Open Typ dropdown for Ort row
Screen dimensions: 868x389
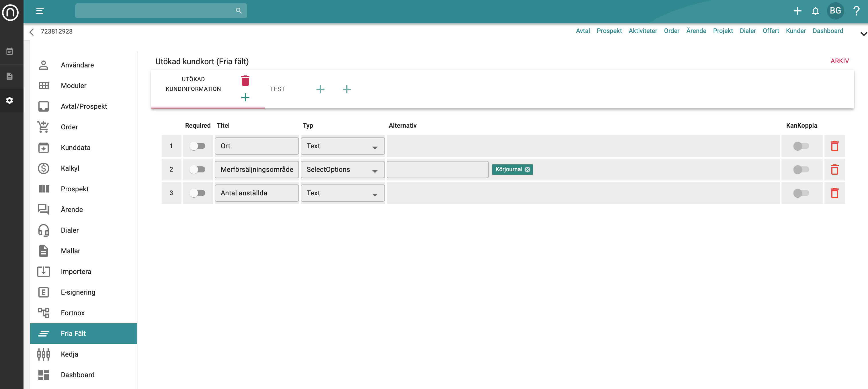coord(342,146)
